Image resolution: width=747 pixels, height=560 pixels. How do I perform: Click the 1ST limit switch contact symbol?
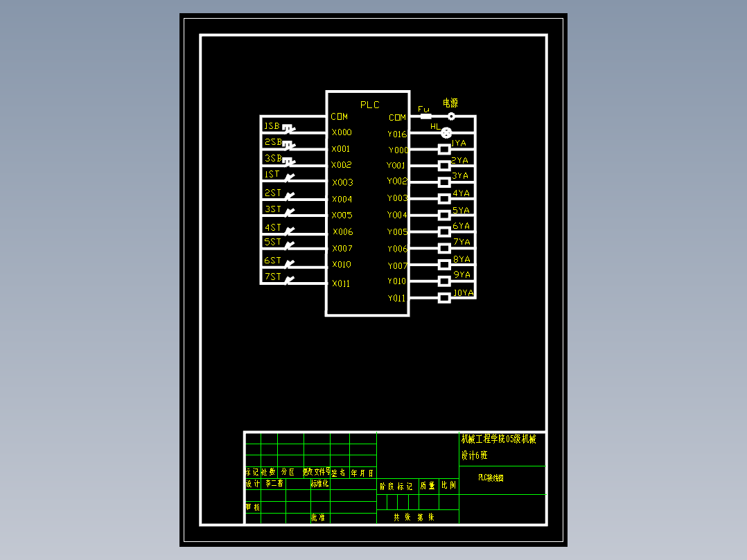click(x=290, y=177)
